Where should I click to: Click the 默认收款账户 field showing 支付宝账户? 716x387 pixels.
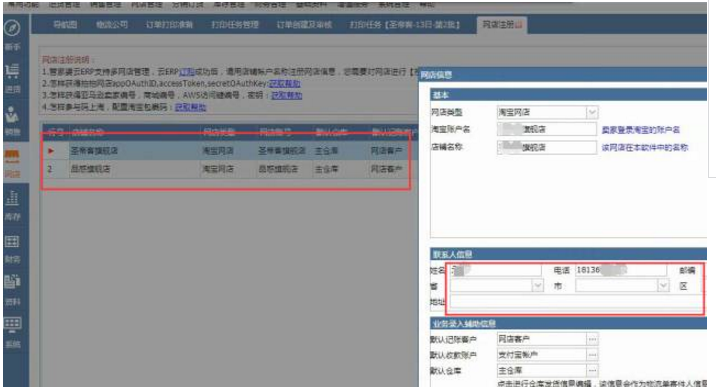click(x=542, y=355)
